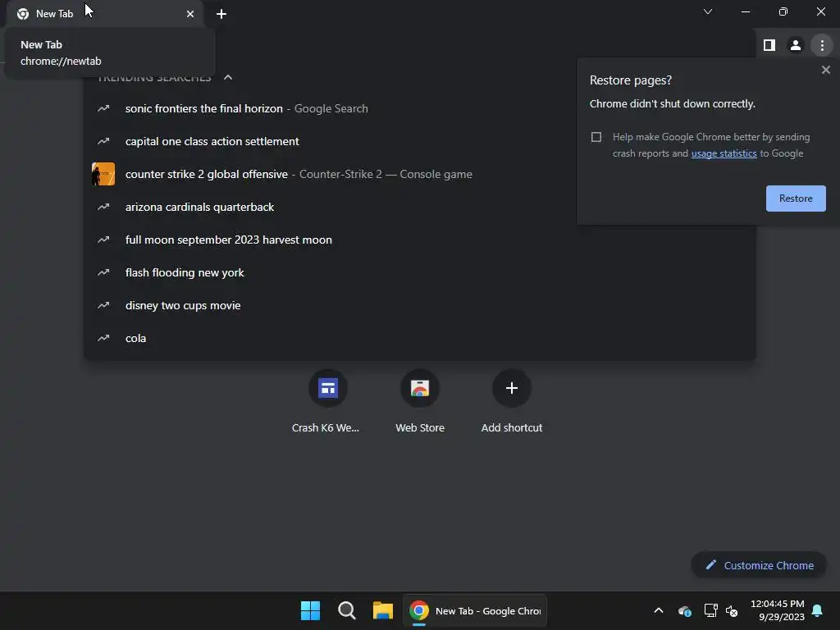This screenshot has height=630, width=840.
Task: Open the Windows Start menu
Action: (x=310, y=610)
